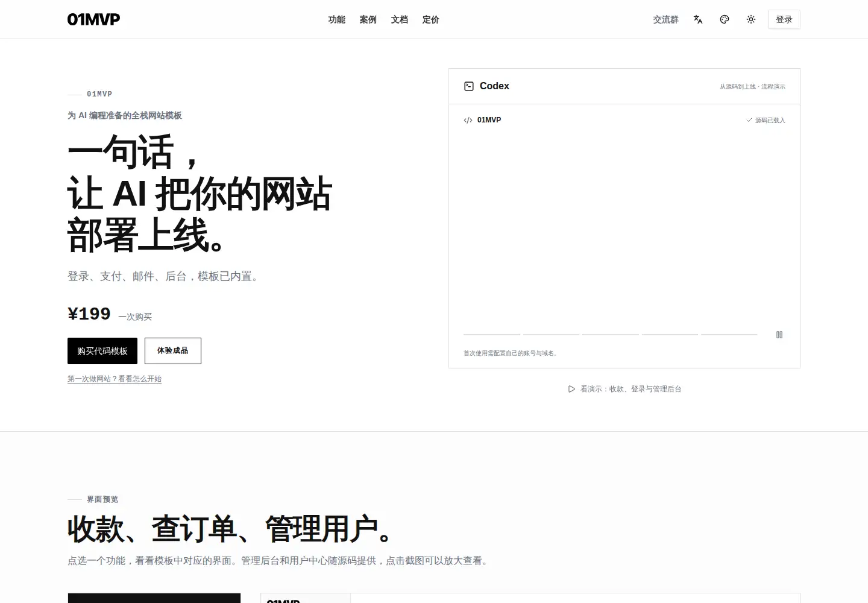The image size is (868, 603).
Task: Pause the Codex demo animation
Action: point(779,335)
